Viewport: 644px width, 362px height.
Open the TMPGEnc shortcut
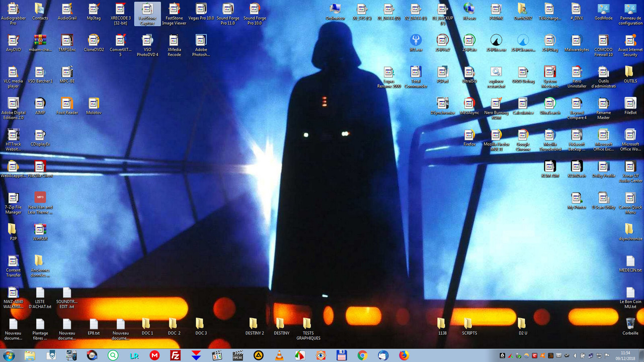pyautogui.click(x=67, y=43)
